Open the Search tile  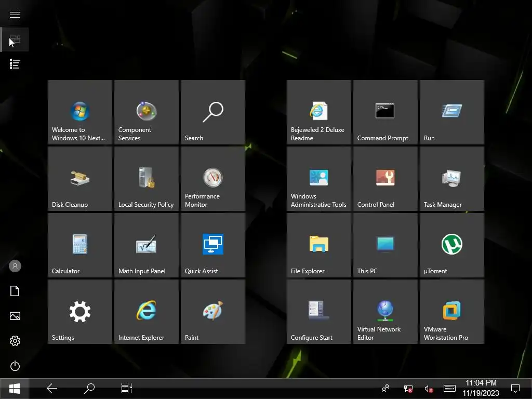point(212,112)
